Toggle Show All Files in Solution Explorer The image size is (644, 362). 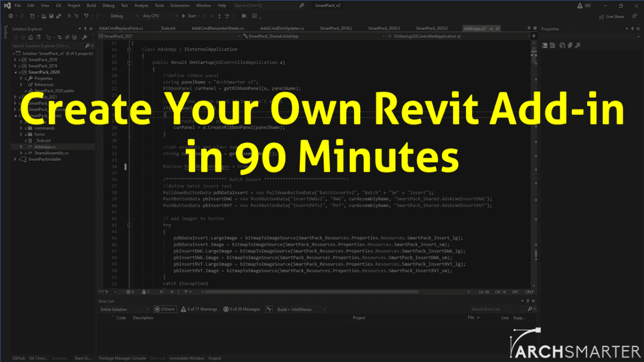[76, 38]
